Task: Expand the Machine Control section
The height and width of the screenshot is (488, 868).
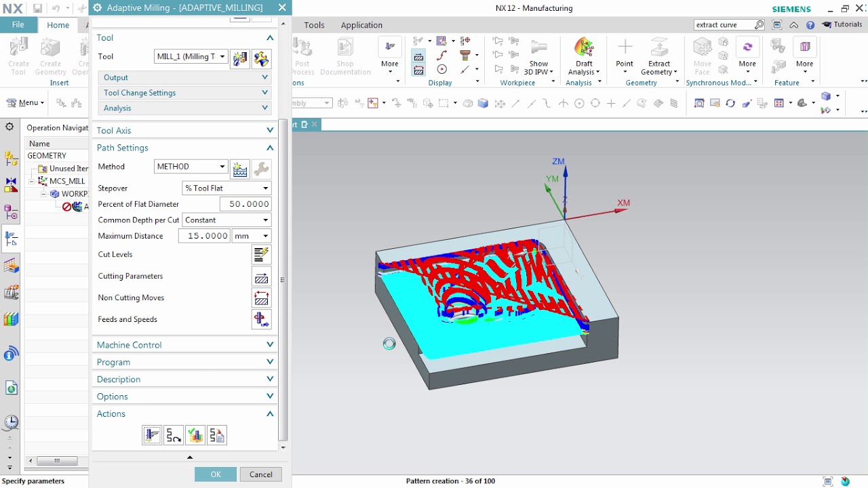Action: (184, 345)
